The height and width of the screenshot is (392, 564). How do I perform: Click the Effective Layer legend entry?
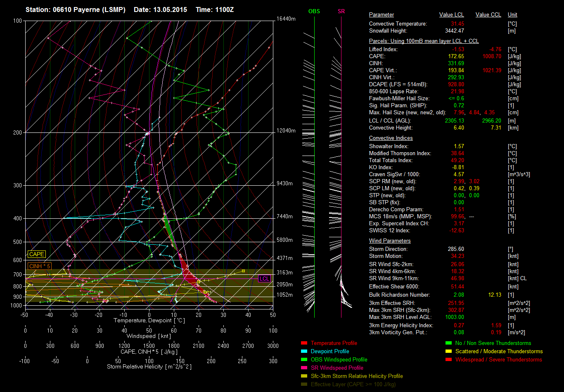coord(353,385)
